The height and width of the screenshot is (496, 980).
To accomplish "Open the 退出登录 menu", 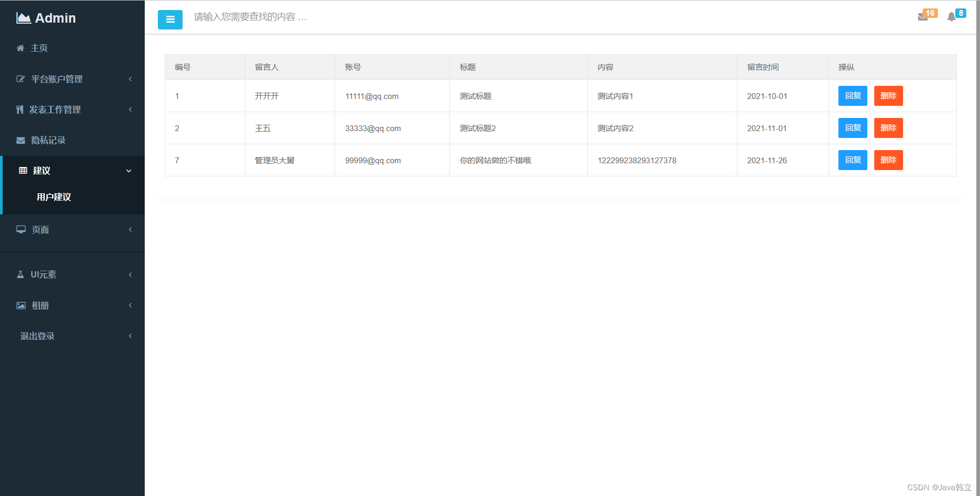I will pyautogui.click(x=37, y=336).
